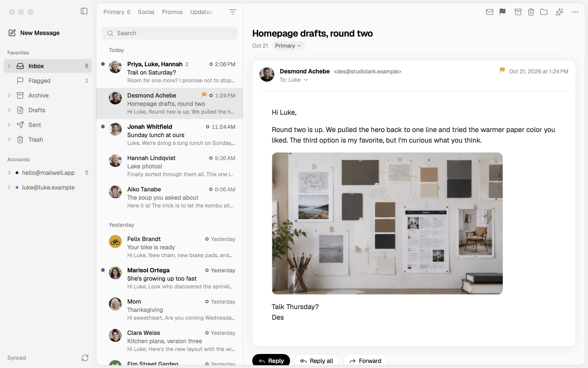Click the New Message compose icon
The height and width of the screenshot is (368, 588).
12,33
